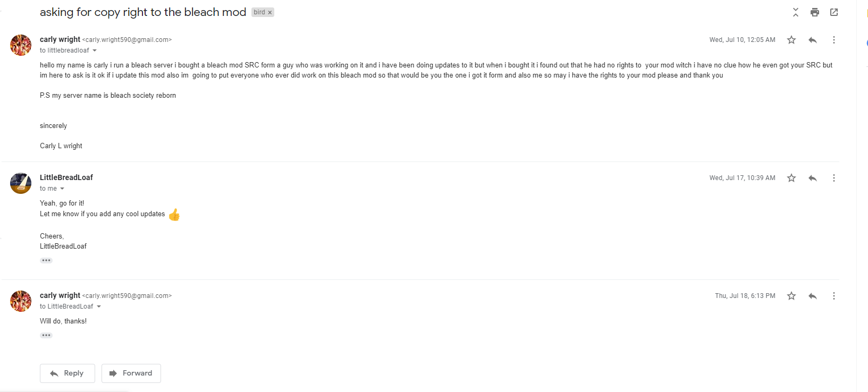This screenshot has width=868, height=392.
Task: Print the whole email conversation
Action: coord(815,12)
